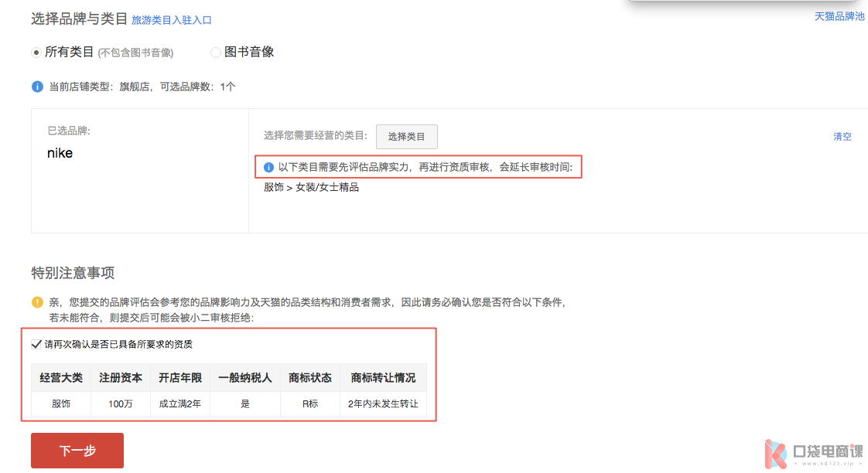The image size is (868, 473).
Task: Click the 商标转让情况 table column header
Action: 383,378
